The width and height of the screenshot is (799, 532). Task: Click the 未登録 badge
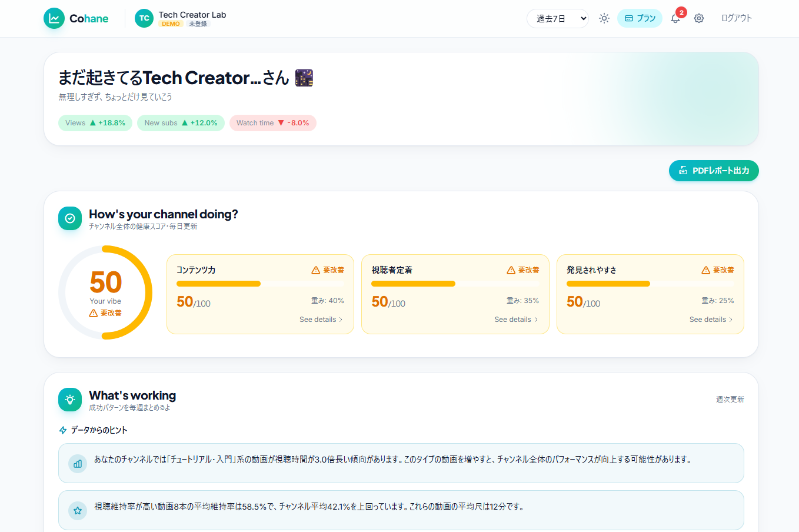tap(198, 24)
